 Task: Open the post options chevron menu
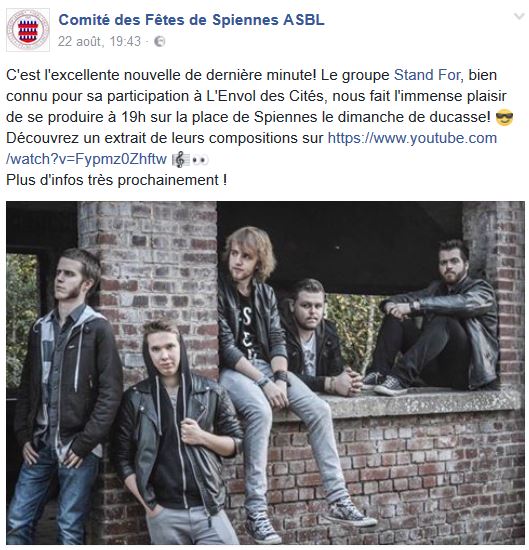(519, 16)
